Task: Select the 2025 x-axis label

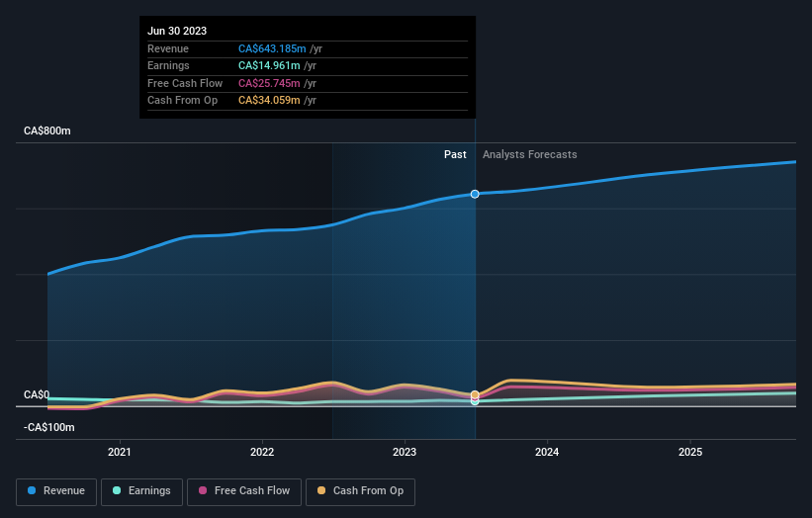Action: point(690,453)
